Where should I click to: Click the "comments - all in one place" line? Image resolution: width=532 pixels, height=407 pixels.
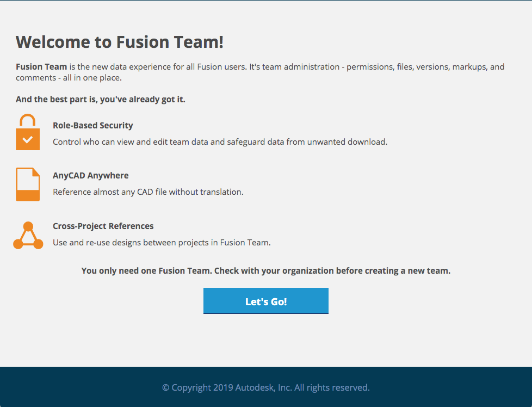69,78
